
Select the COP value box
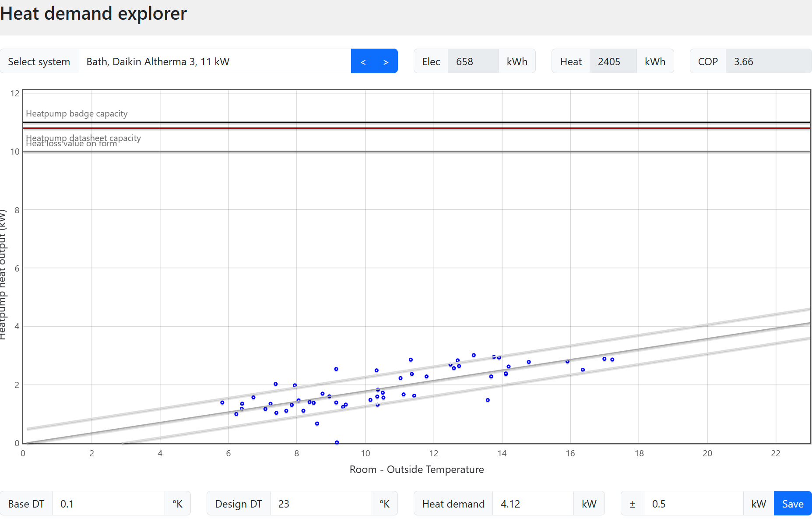tap(768, 61)
